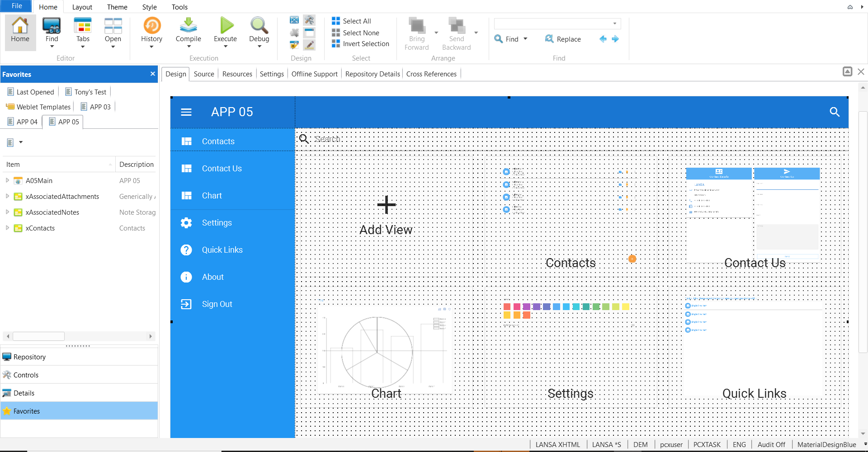Screen dimensions: 868x452
Task: Click the Replace button
Action: 563,39
